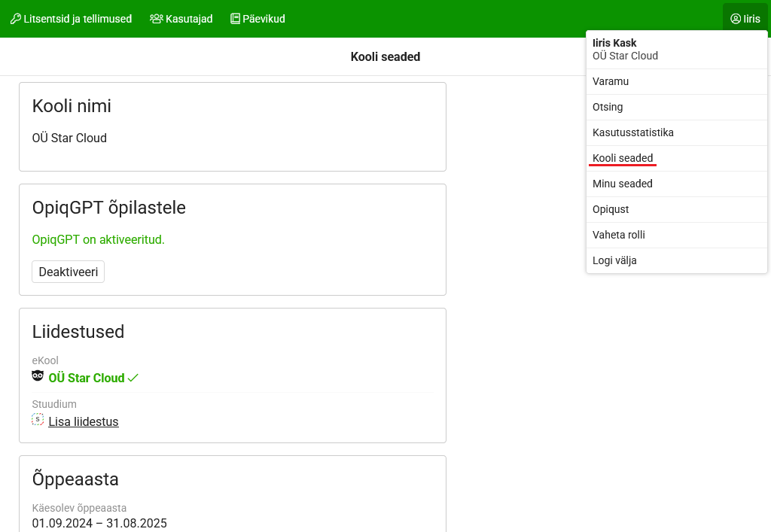Click the user profile icon beside Iiris
The width and height of the screenshot is (771, 532).
736,19
